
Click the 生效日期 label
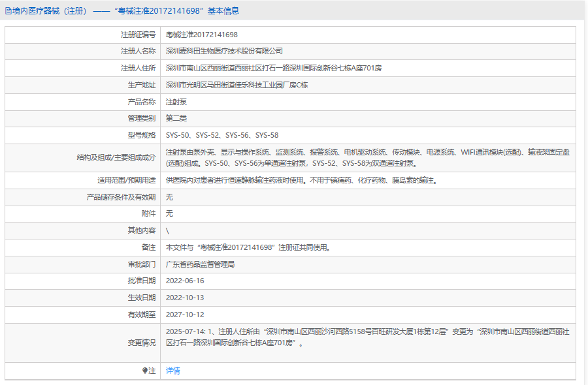tap(141, 298)
